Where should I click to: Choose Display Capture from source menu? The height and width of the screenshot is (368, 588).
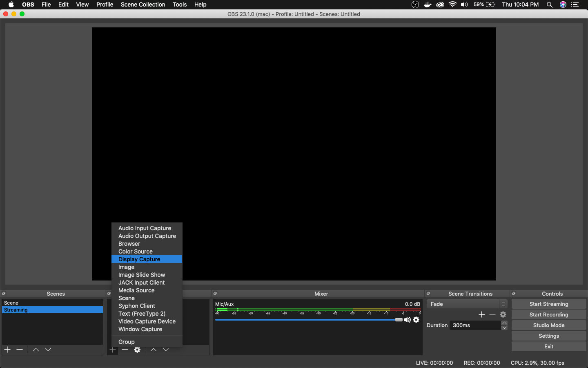(x=147, y=259)
